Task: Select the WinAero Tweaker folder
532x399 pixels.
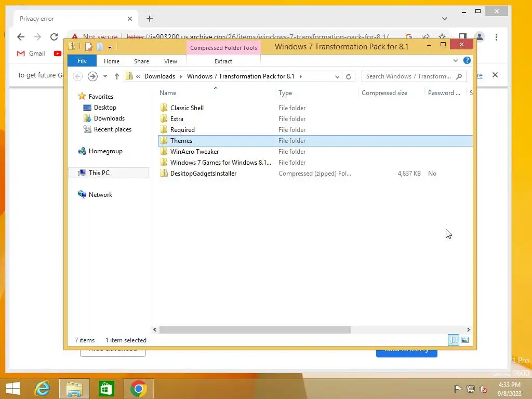Action: pyautogui.click(x=194, y=152)
